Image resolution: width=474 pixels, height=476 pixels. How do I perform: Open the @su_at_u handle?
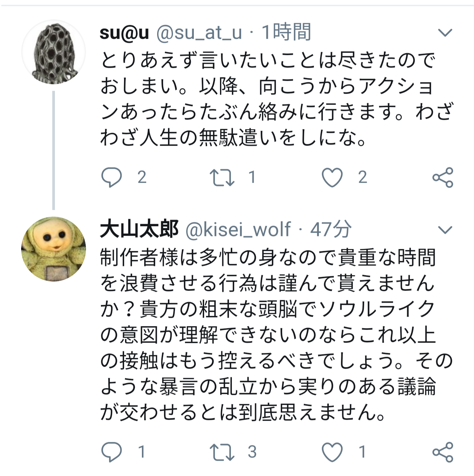(x=199, y=32)
